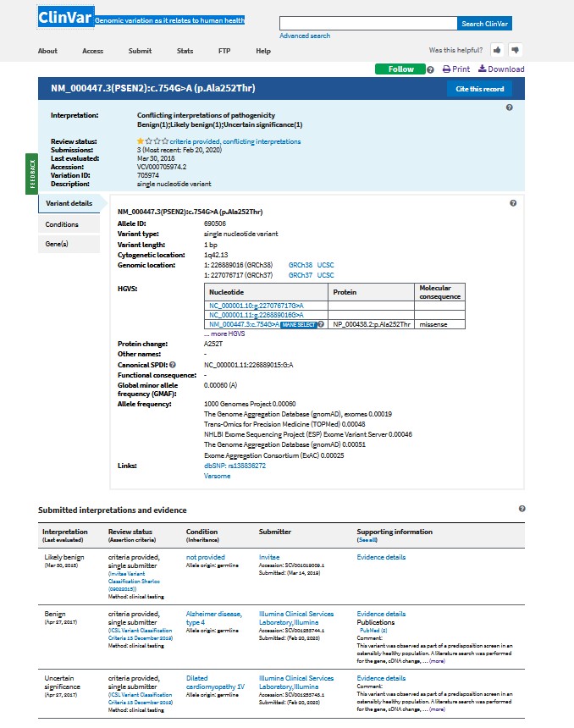This screenshot has width=574, height=728.
Task: Open the vertical Feedback tab
Action: pos(31,174)
